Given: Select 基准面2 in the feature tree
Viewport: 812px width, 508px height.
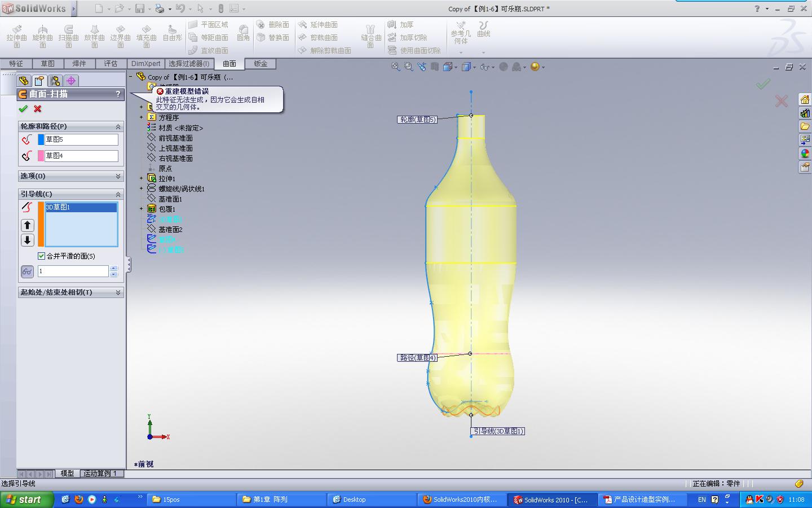Looking at the screenshot, I should pos(170,229).
